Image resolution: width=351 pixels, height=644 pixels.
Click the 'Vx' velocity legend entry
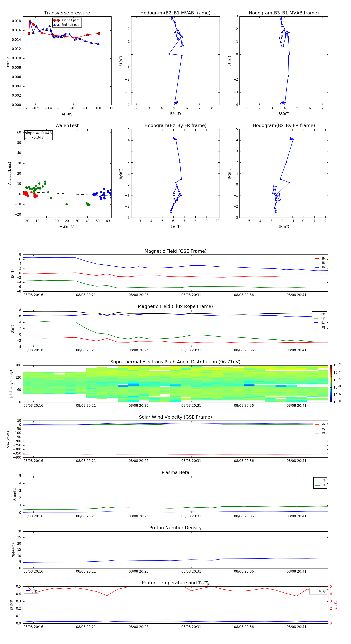pos(320,425)
